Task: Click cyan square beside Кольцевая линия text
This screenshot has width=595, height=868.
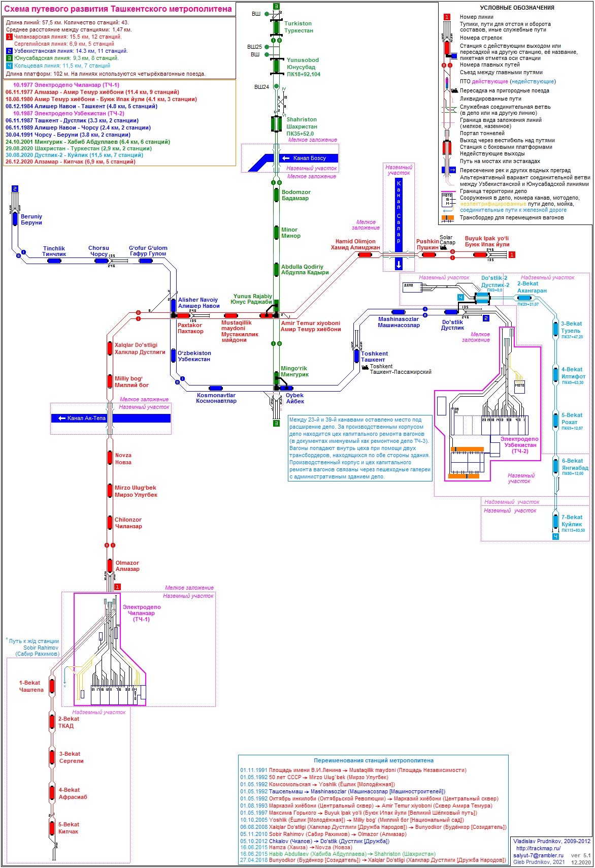Action: [x=9, y=66]
